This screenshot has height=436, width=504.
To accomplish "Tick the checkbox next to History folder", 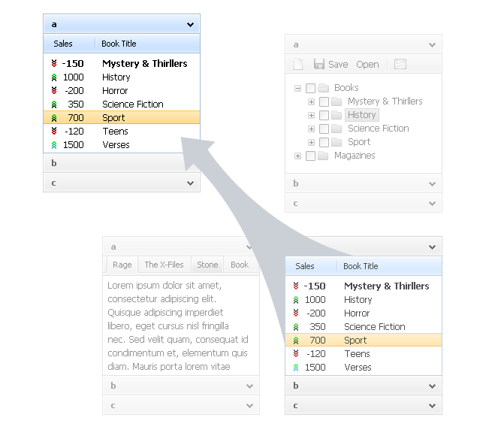I will [x=324, y=115].
